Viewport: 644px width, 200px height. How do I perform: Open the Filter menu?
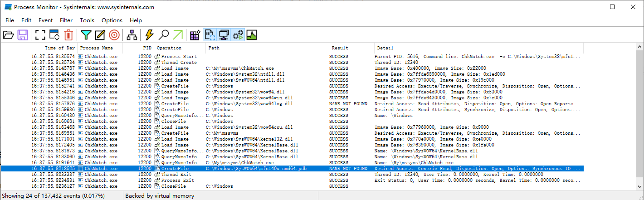point(66,20)
